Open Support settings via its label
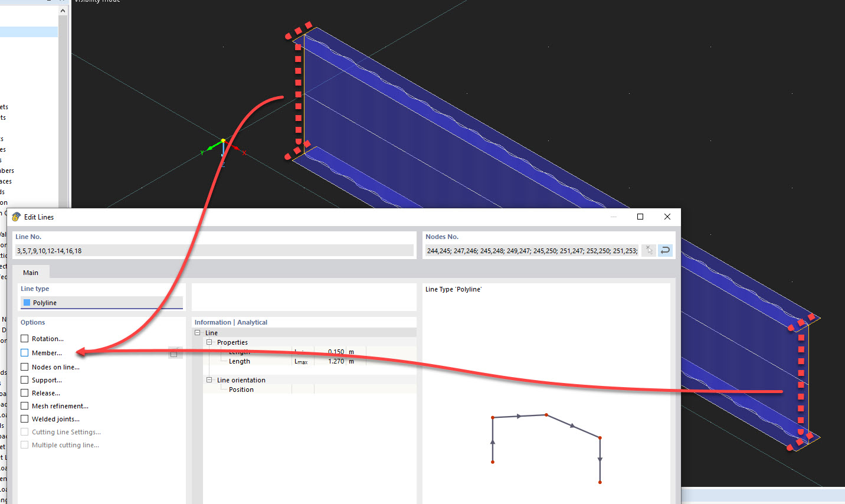 [47, 379]
